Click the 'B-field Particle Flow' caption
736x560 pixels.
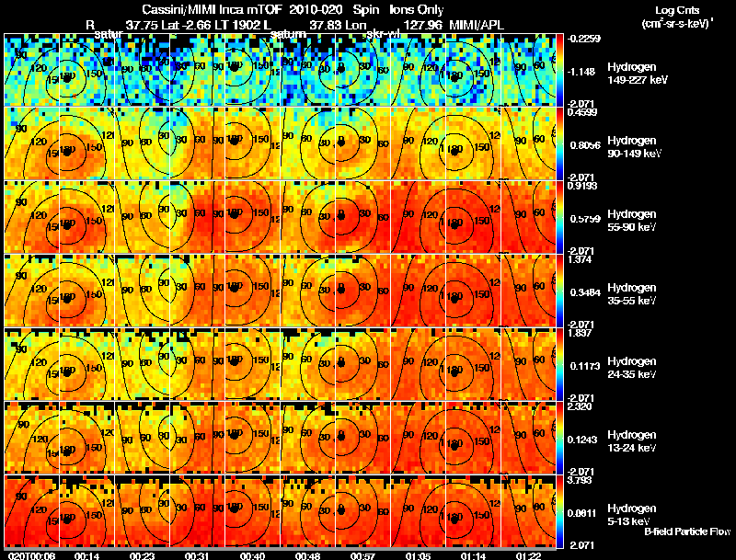tap(687, 531)
